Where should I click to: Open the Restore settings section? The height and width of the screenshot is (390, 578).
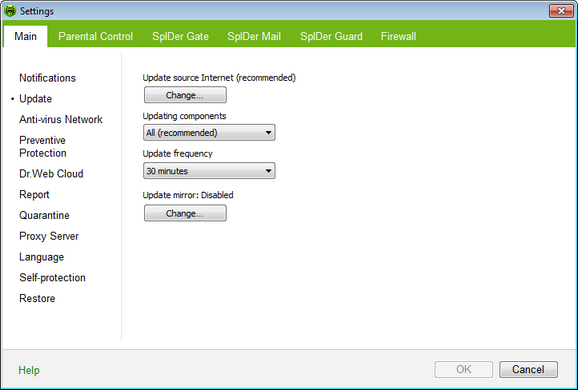[37, 298]
